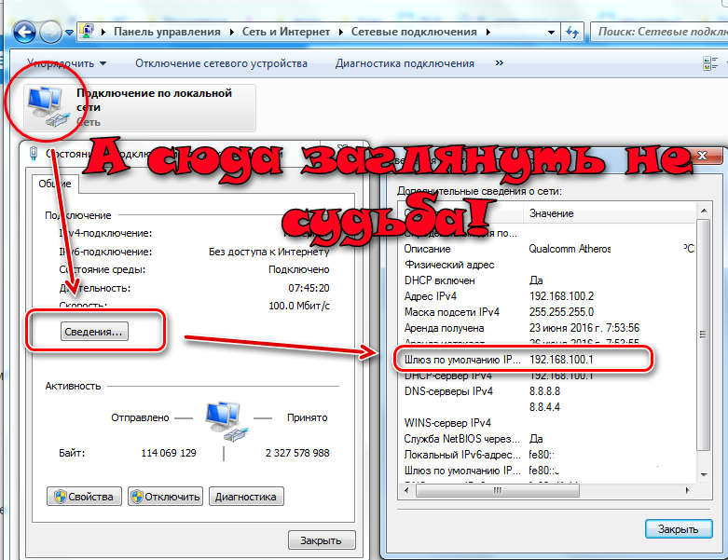The image size is (728, 560).
Task: Expand the toolbar overflow chevron
Action: click(x=500, y=63)
